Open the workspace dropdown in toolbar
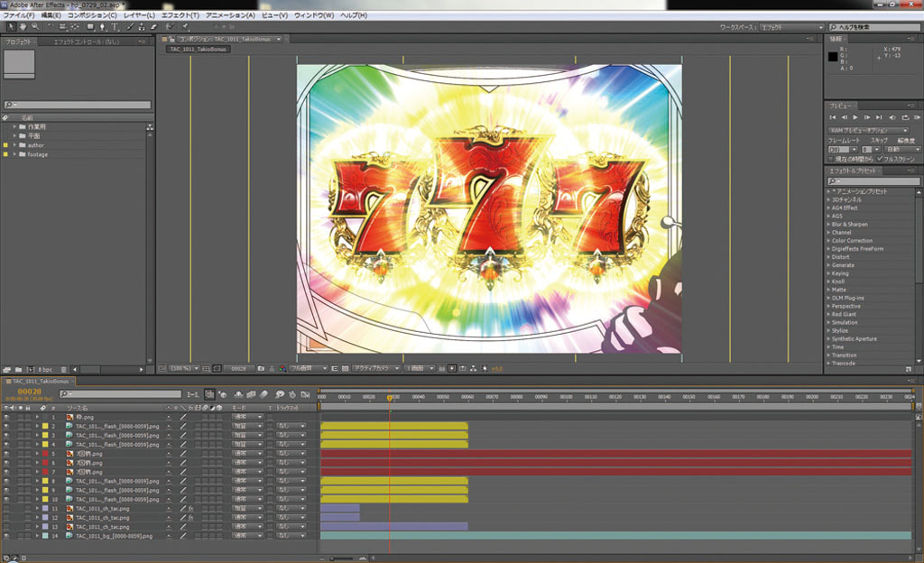 pos(792,27)
